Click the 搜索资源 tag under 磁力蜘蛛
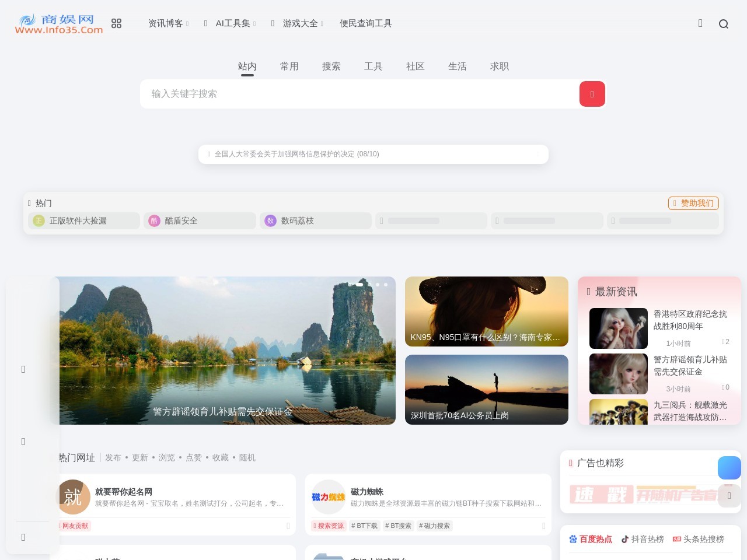The height and width of the screenshot is (560, 747). (329, 526)
